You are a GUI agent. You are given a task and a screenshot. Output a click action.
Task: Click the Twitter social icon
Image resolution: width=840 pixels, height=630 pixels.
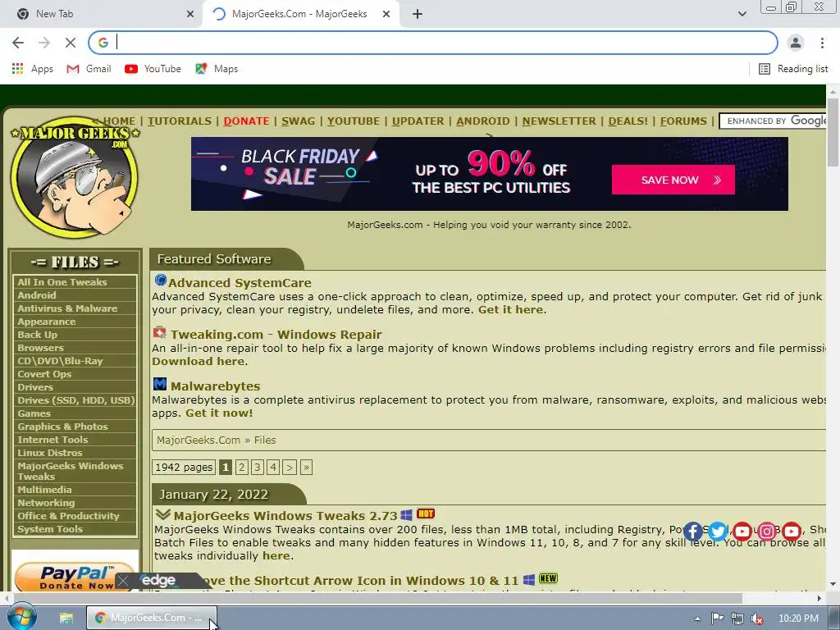[x=717, y=532]
